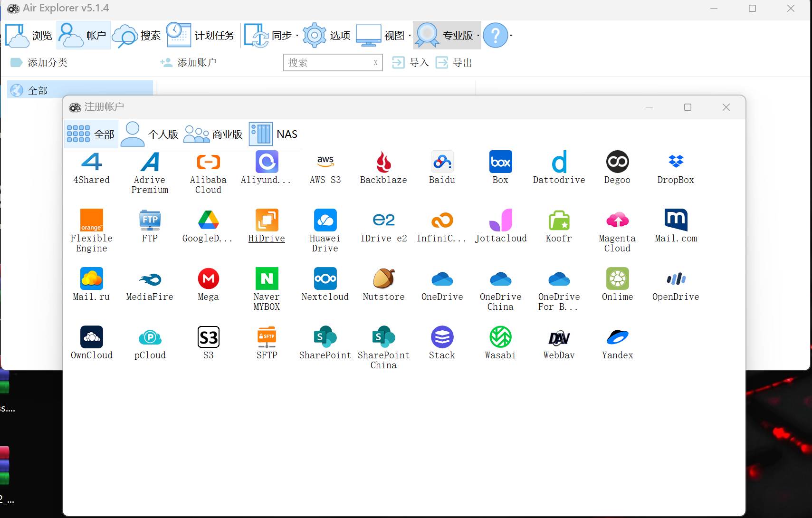Select the 帐户 toolbar item
This screenshot has width=812, height=518.
83,36
